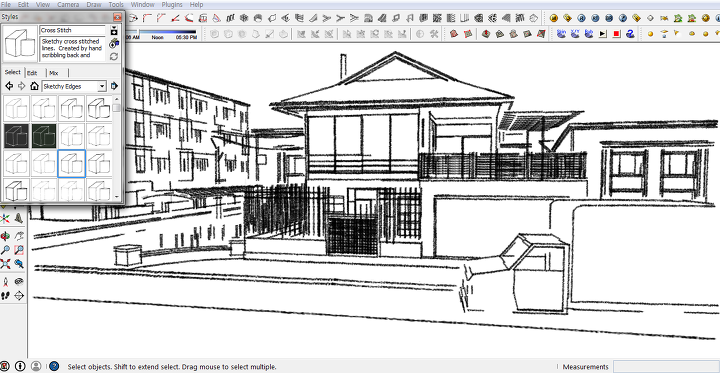
Task: Select the Walk footprints tool
Action: click(6, 295)
